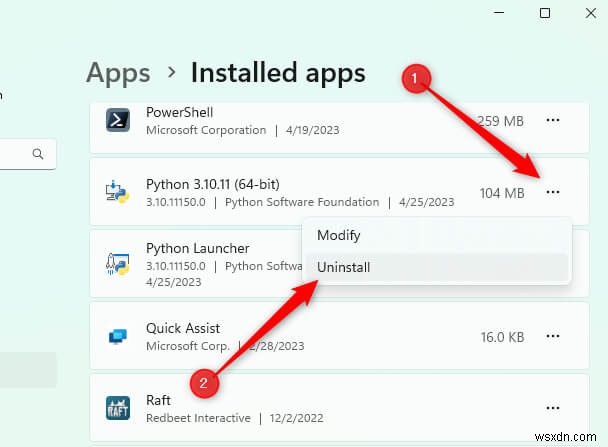
Task: Minimize the Settings window
Action: click(x=499, y=13)
